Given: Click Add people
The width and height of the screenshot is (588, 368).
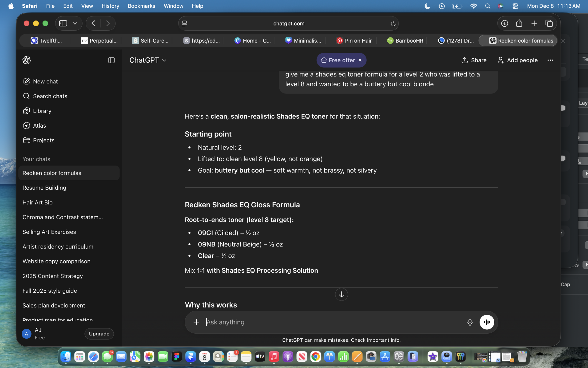Looking at the screenshot, I should (x=517, y=60).
